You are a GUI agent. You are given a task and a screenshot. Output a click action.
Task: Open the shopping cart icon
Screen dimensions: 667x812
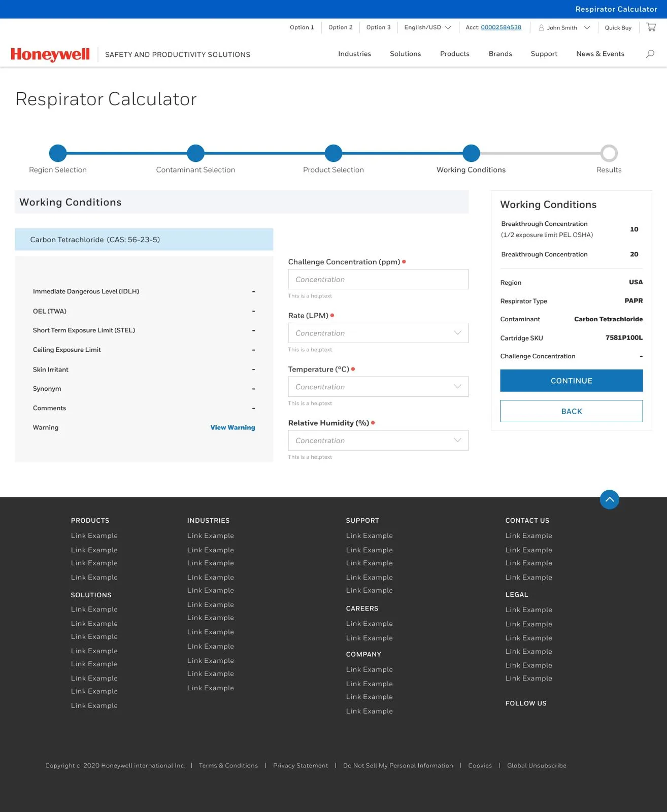coord(651,27)
